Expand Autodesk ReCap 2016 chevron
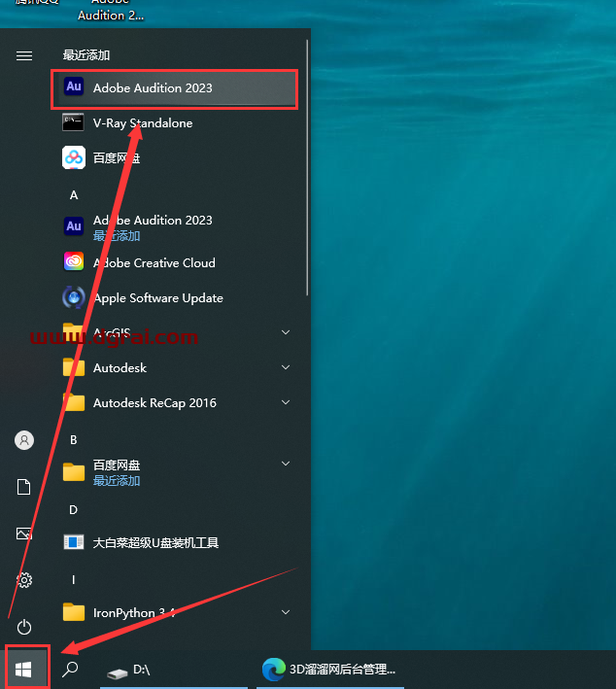This screenshot has height=689, width=616. point(286,402)
